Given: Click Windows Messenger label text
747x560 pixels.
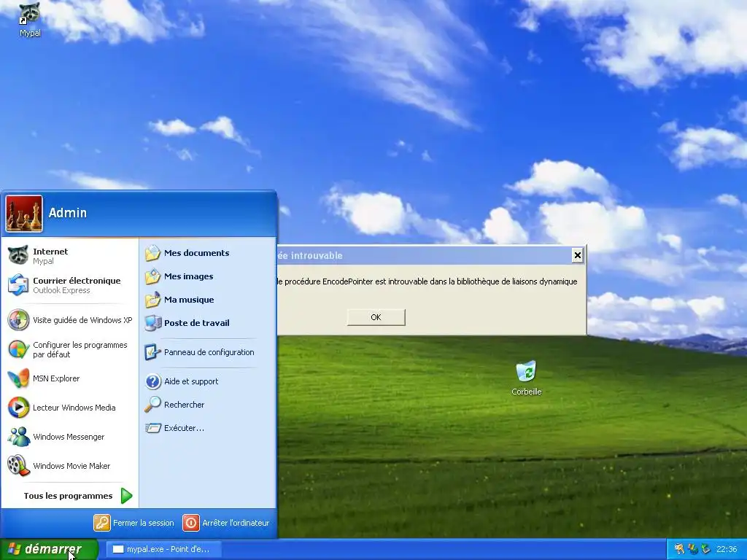Looking at the screenshot, I should (x=69, y=437).
